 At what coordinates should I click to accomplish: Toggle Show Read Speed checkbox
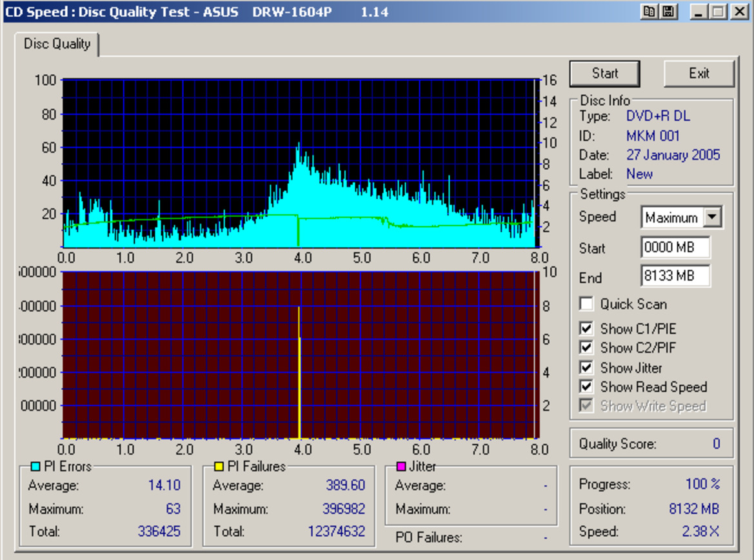(x=586, y=387)
